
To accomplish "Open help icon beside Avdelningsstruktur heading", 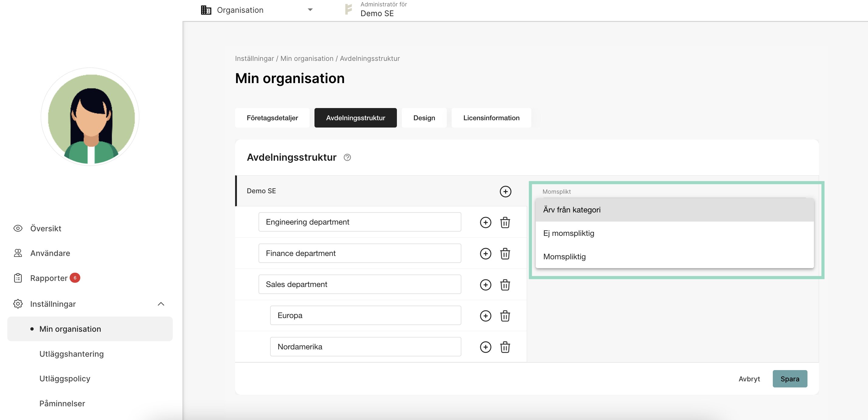I will click(x=347, y=157).
